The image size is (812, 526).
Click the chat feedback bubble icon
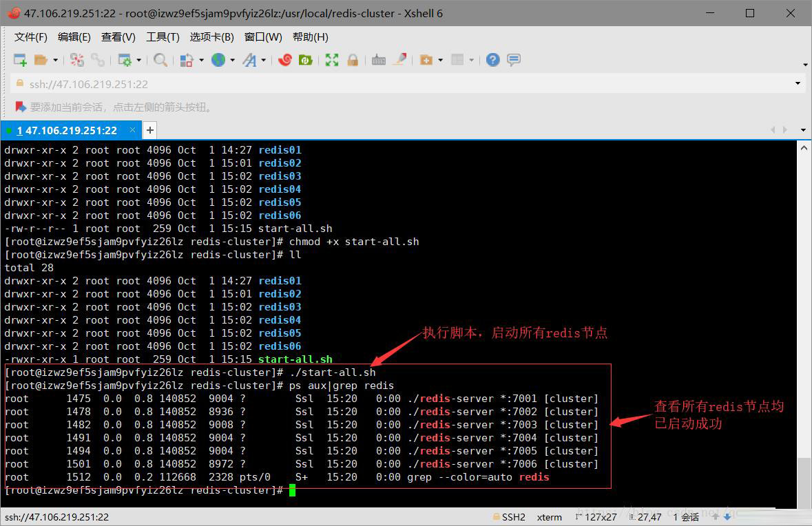point(514,60)
